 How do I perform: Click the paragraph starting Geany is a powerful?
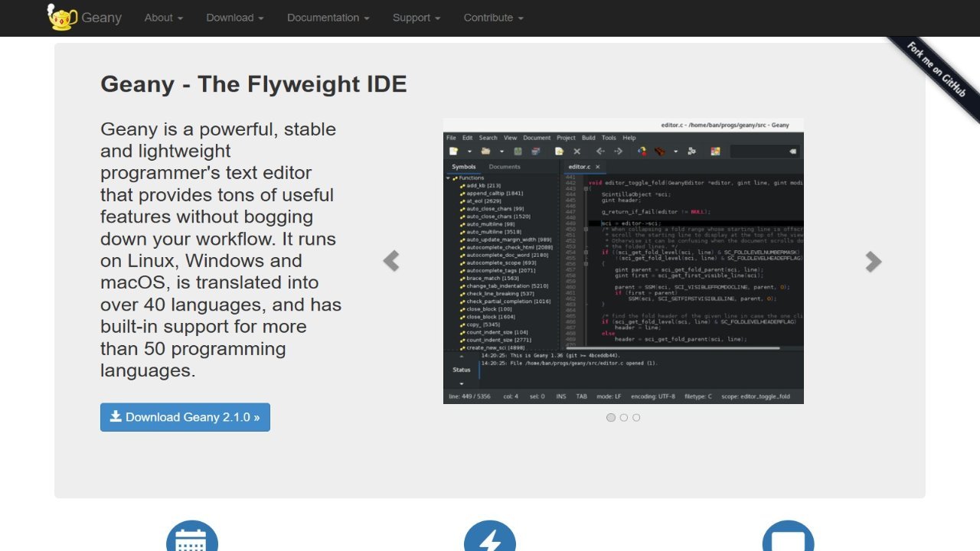point(221,249)
